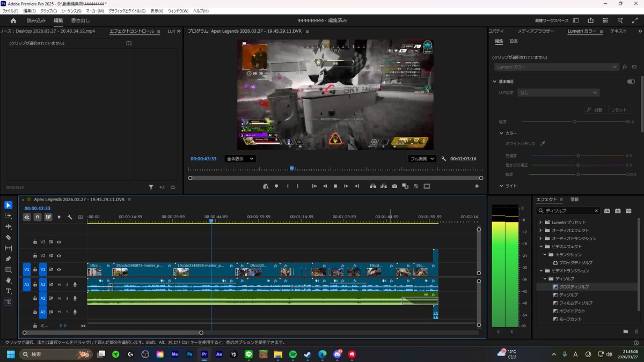Expand Lumetri プリセット folder

pyautogui.click(x=540, y=222)
